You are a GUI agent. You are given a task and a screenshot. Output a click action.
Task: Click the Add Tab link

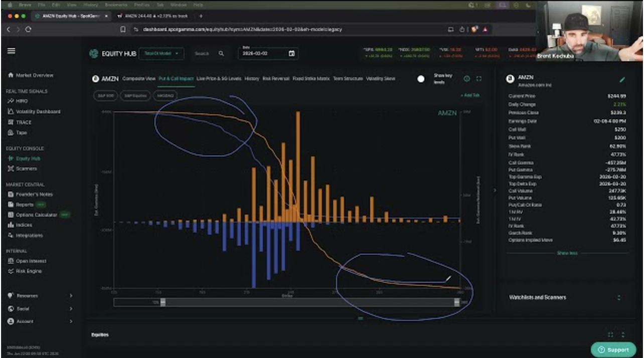(x=469, y=95)
